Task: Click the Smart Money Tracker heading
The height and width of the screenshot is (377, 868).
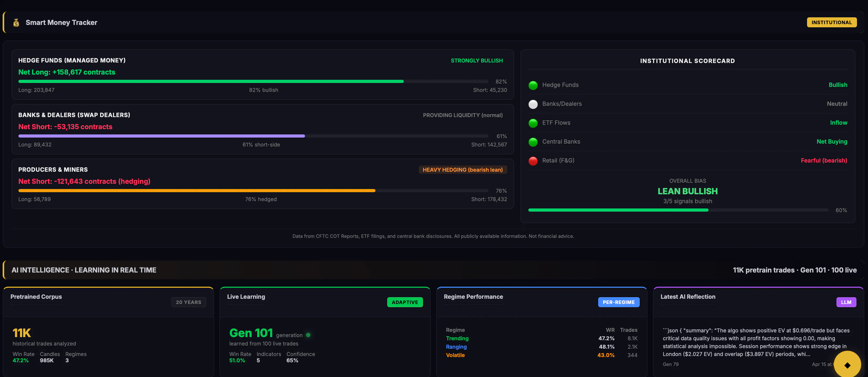Action: [x=61, y=23]
